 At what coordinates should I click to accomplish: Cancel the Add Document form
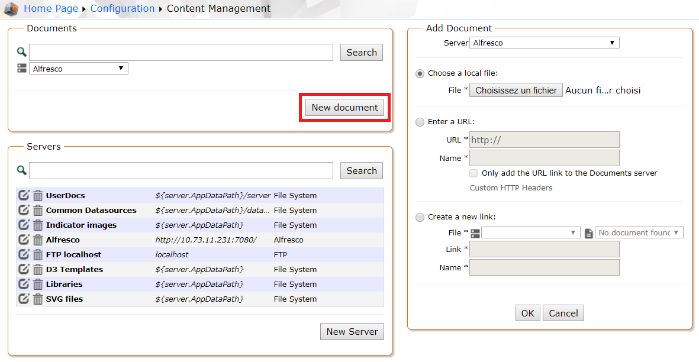[x=563, y=313]
